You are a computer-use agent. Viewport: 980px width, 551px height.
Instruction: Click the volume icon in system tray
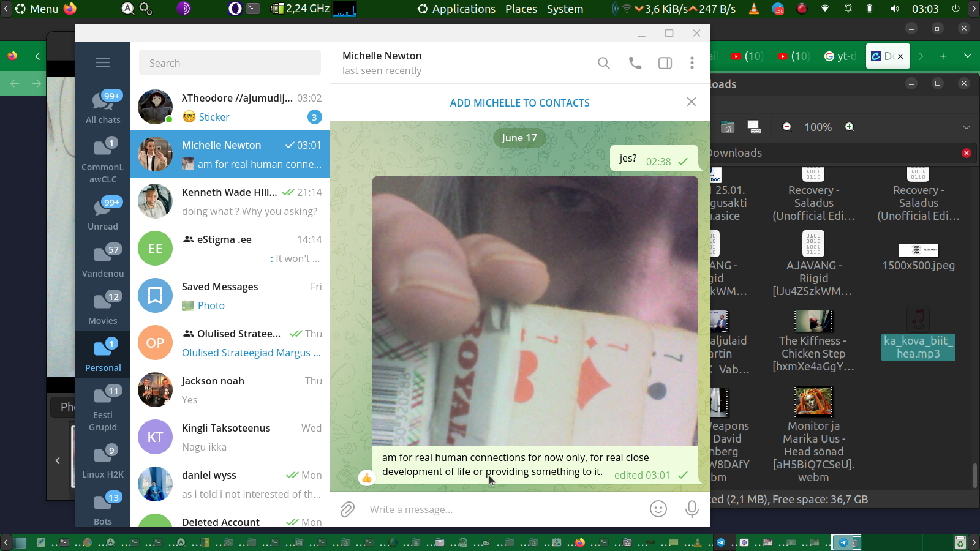click(895, 9)
